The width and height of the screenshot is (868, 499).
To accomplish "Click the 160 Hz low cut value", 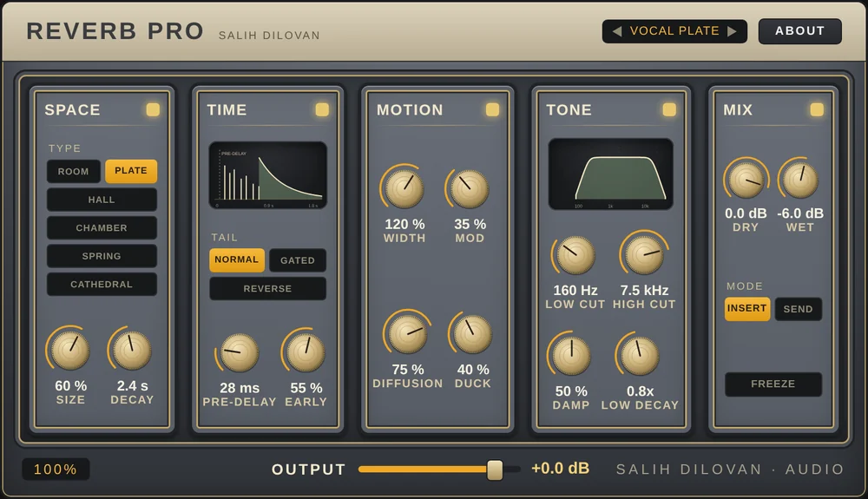I will (575, 290).
